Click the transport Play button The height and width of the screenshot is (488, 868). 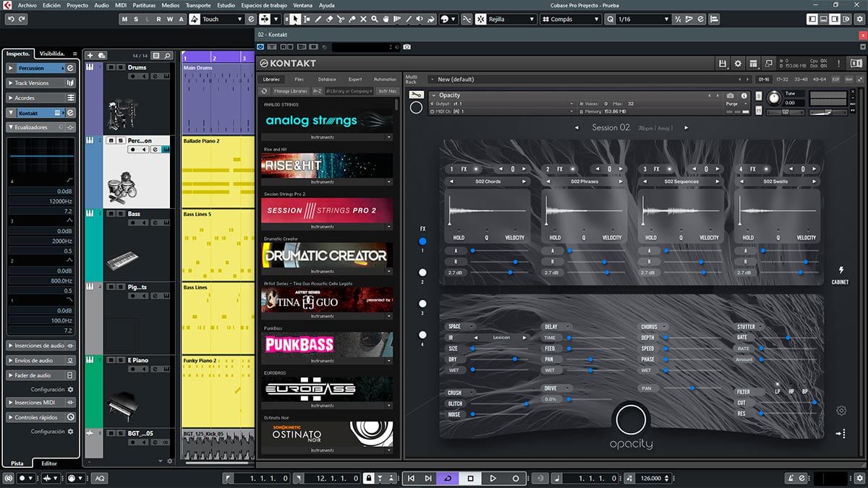coord(493,478)
